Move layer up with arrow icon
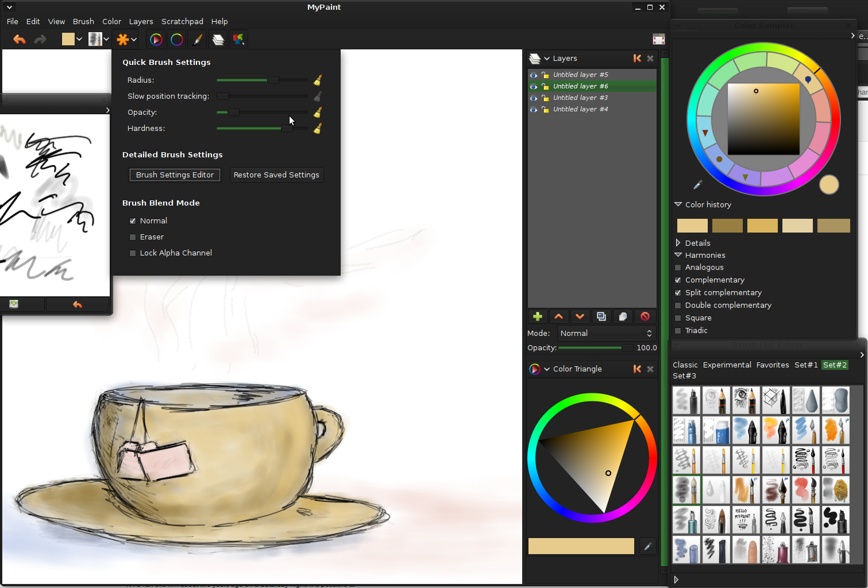Image resolution: width=868 pixels, height=588 pixels. click(559, 316)
